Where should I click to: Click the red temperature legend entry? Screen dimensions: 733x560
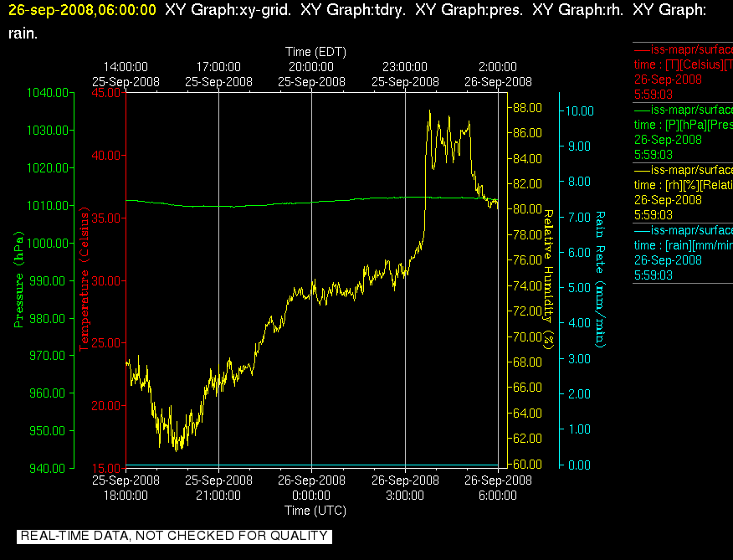pos(683,72)
